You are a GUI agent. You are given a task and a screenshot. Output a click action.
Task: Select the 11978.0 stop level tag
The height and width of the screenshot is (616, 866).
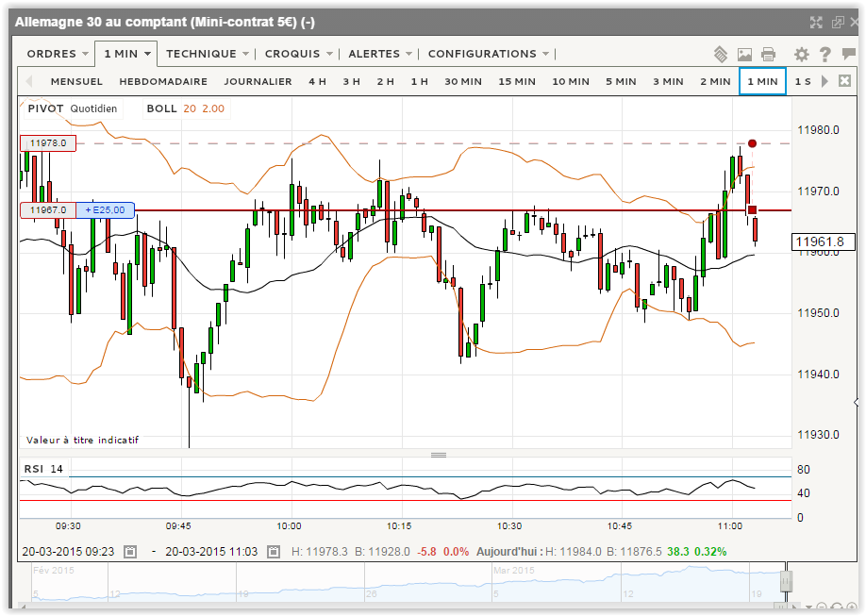coord(48,143)
